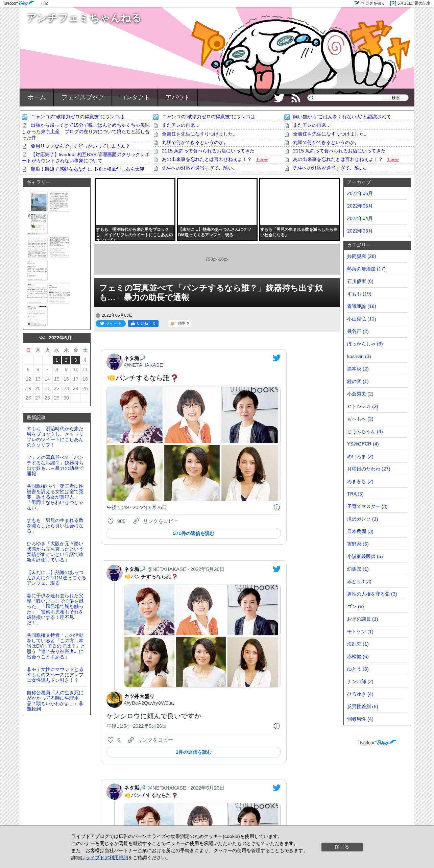Select day 3 in June 2022 calendar
434x868 pixels.
(x=76, y=360)
